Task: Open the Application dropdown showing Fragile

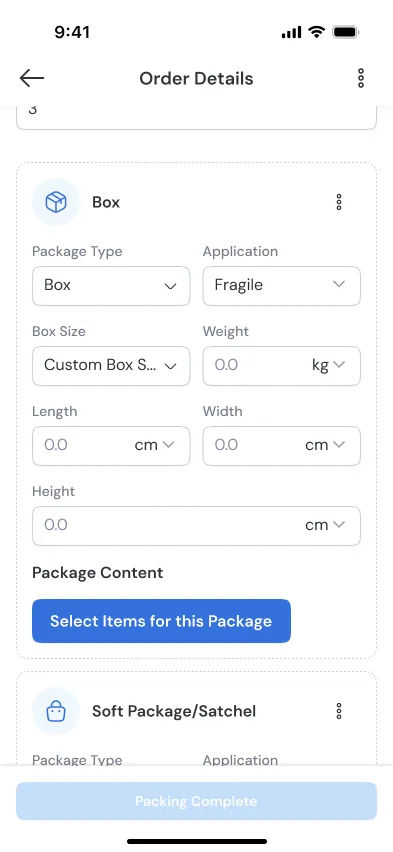Action: (282, 285)
